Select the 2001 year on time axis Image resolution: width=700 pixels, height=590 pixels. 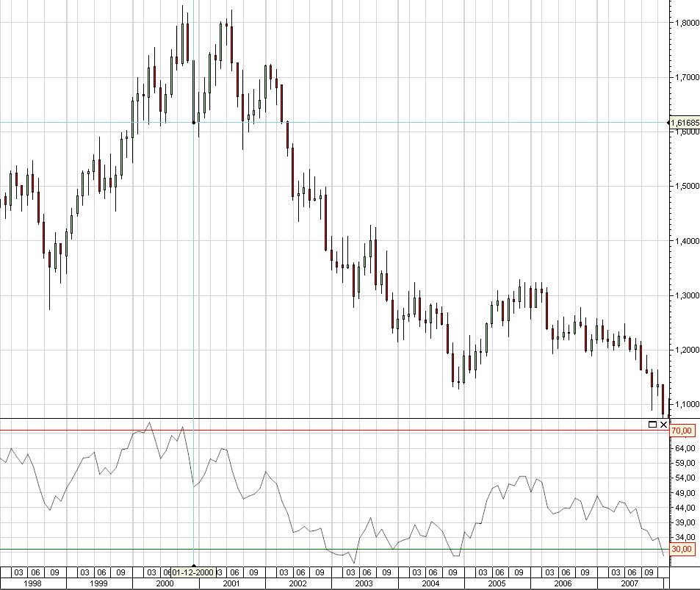pos(231,583)
